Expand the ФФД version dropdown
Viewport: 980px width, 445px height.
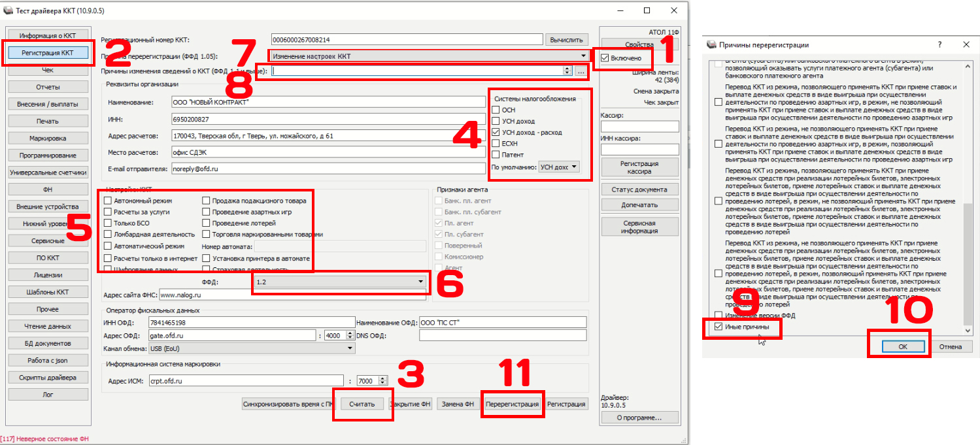coord(420,282)
